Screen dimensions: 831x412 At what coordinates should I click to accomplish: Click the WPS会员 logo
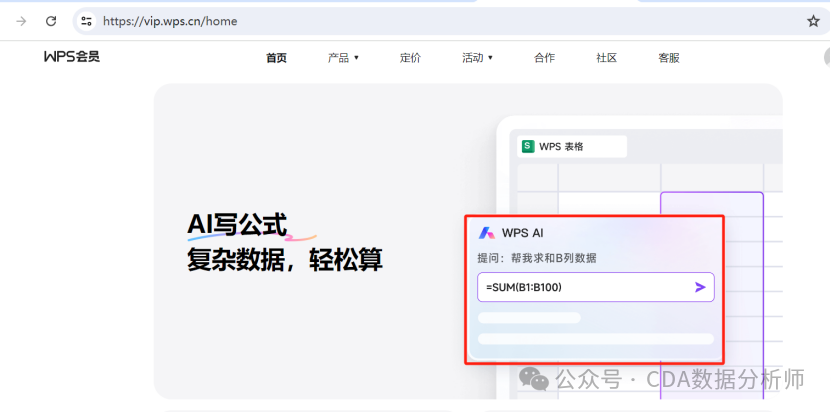72,57
